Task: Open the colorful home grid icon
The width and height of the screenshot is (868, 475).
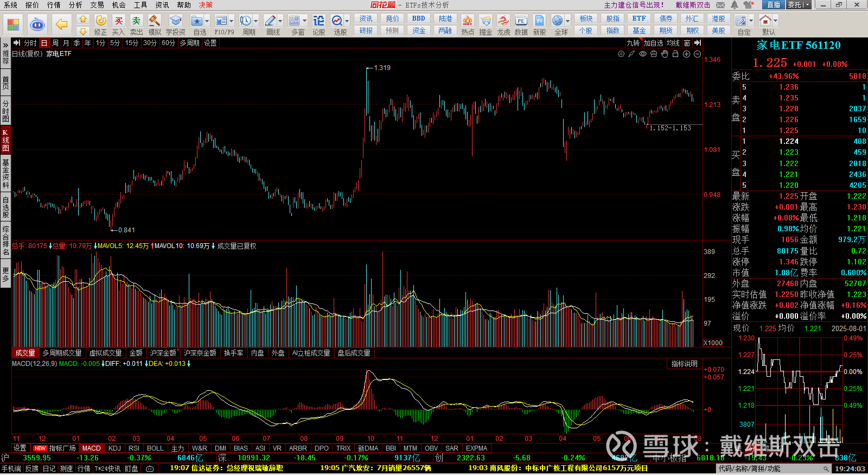Action: pyautogui.click(x=14, y=24)
